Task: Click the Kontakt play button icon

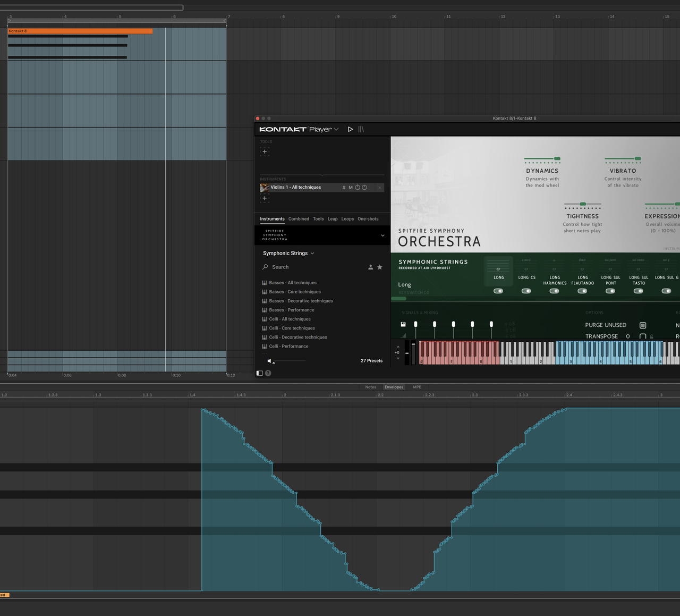Action: click(350, 129)
